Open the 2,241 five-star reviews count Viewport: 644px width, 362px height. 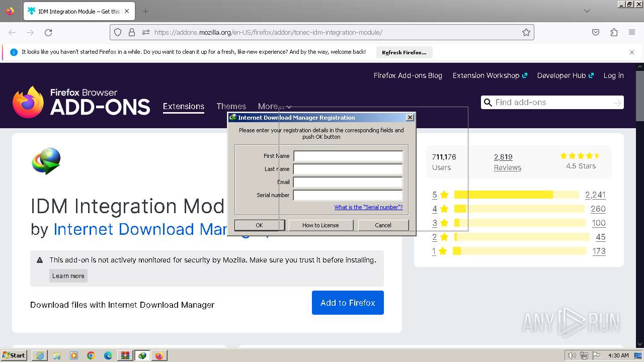595,195
